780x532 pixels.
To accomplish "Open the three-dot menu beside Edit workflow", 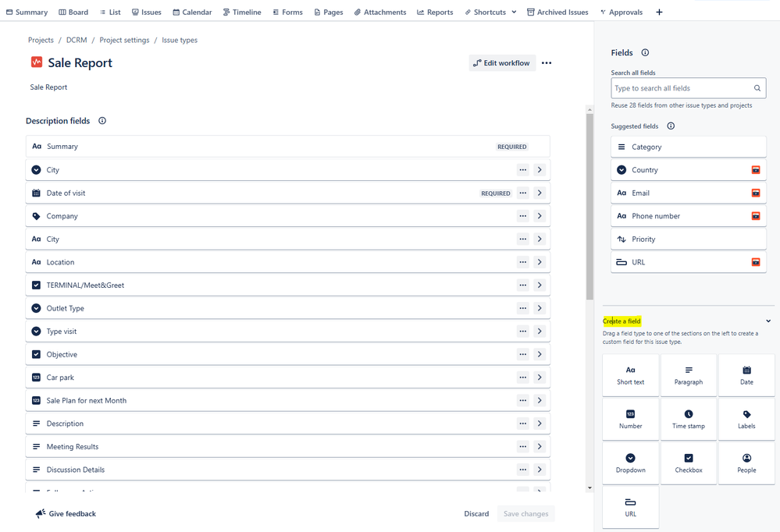I will click(x=547, y=63).
